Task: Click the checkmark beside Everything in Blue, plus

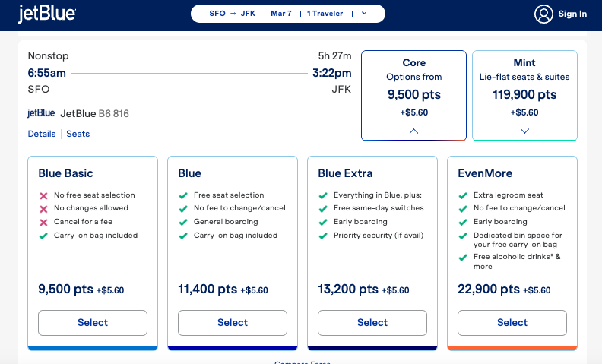Action: [x=323, y=196]
